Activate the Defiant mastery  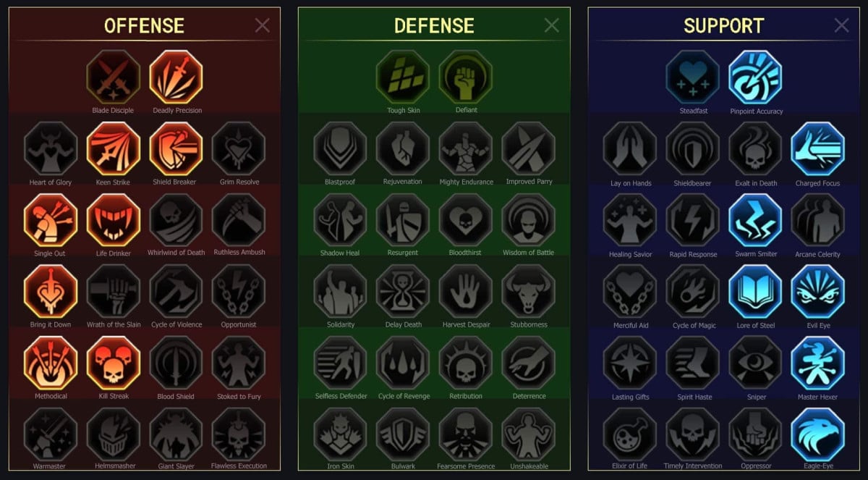click(x=466, y=77)
